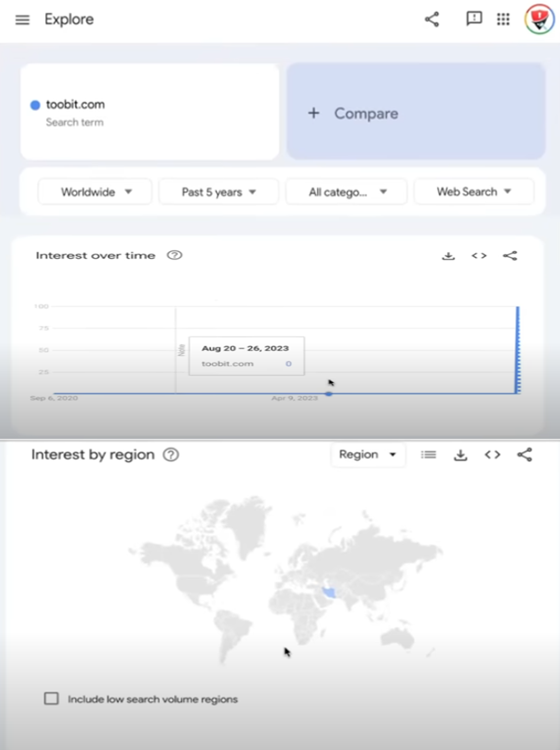This screenshot has height=750, width=560.
Task: Open the All categories dropdown
Action: [x=346, y=192]
